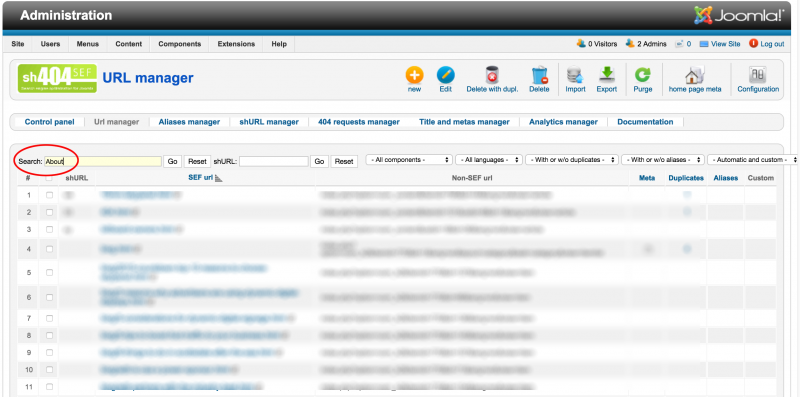Open With or w/o aliases dropdown
Image resolution: width=800 pixels, height=397 pixels.
(x=663, y=160)
